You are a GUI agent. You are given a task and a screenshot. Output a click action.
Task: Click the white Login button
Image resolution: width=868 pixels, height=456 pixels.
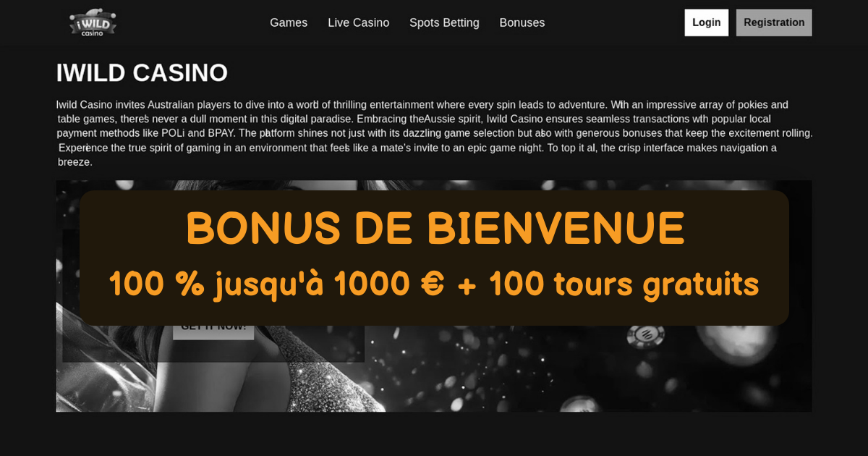click(707, 22)
